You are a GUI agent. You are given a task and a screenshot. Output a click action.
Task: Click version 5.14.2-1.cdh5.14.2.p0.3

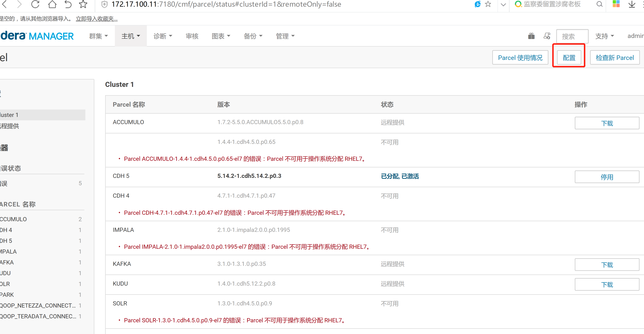[249, 176]
